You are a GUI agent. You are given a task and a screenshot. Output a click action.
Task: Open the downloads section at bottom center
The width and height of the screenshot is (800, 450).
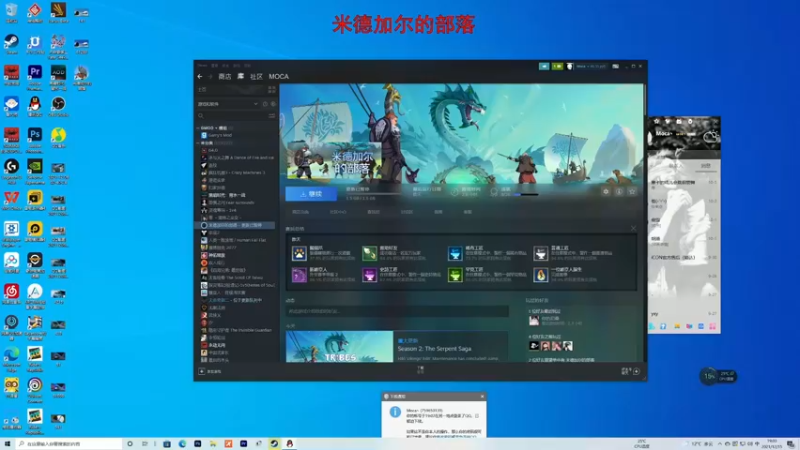(x=420, y=370)
